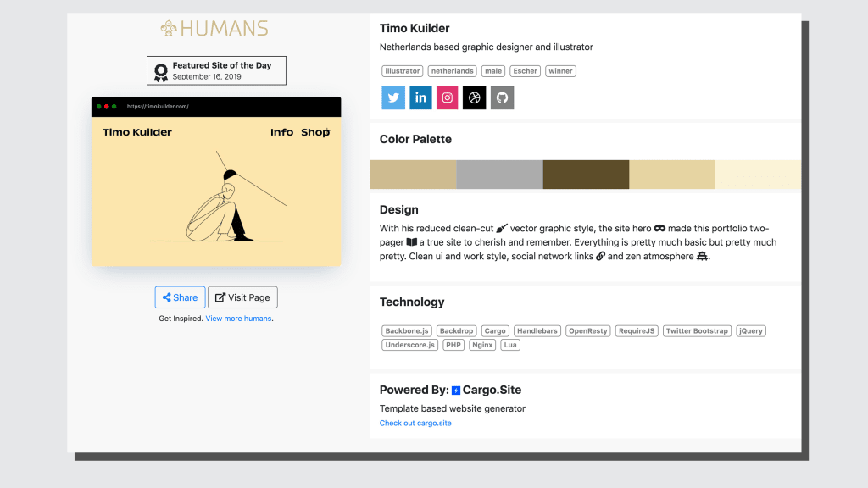Click the Cargo.Site lightning bolt icon
868x488 pixels.
(x=455, y=390)
